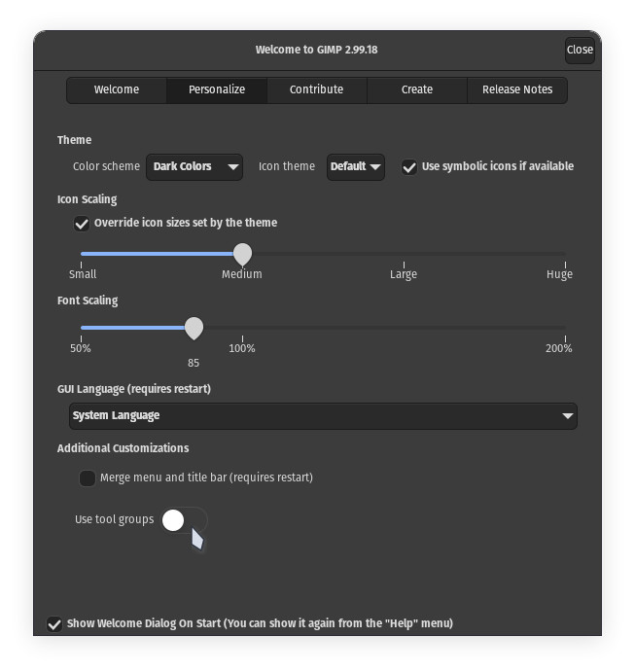Enable Merge menu and title bar
The height and width of the screenshot is (672, 635).
(88, 477)
